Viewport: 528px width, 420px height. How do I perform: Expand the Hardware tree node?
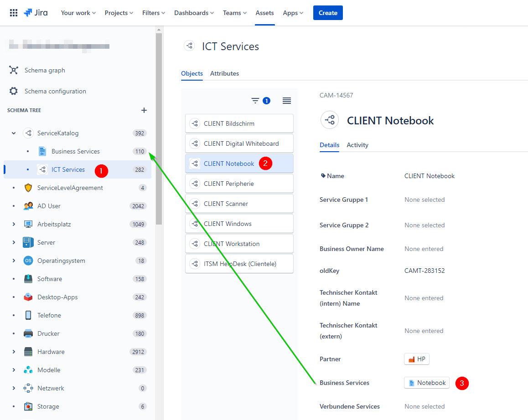14,352
